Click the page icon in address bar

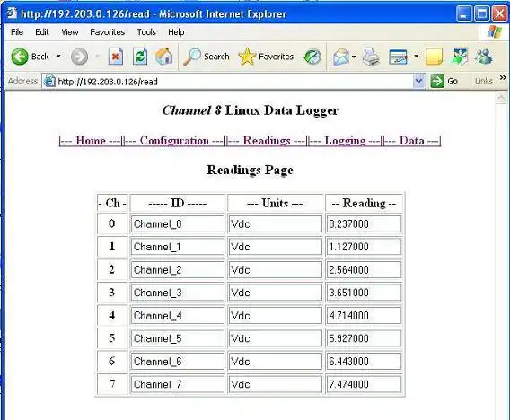49,81
